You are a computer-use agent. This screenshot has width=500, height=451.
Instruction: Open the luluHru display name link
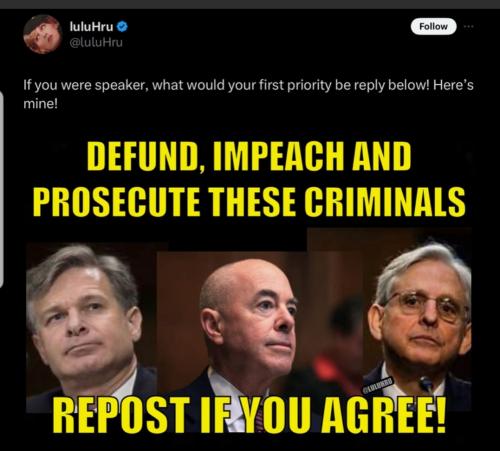click(x=91, y=27)
